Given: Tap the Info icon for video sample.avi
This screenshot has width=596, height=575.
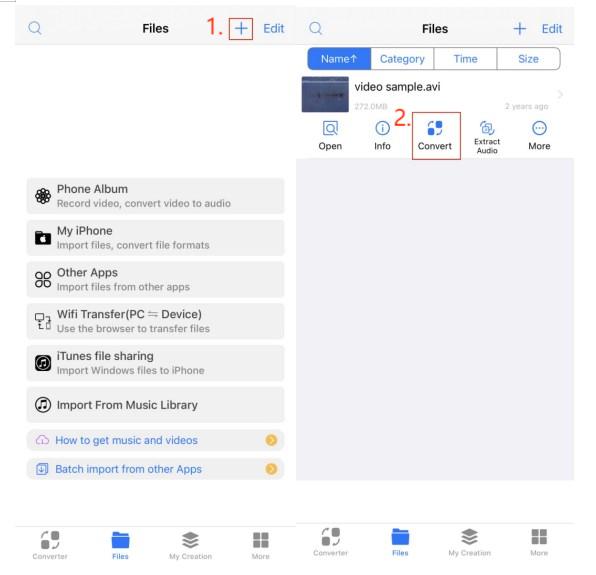Looking at the screenshot, I should point(382,128).
